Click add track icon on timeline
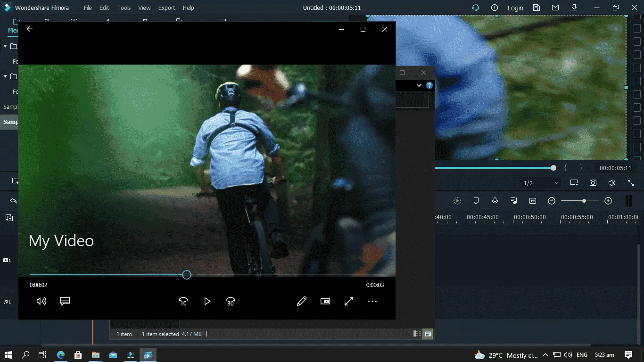The height and width of the screenshot is (362, 644). tap(9, 217)
